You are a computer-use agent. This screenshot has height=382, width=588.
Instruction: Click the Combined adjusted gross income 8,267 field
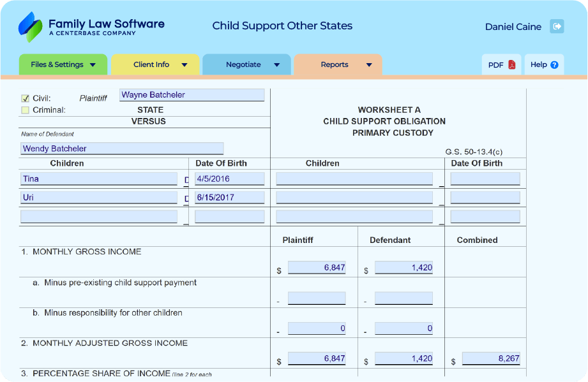coord(490,359)
